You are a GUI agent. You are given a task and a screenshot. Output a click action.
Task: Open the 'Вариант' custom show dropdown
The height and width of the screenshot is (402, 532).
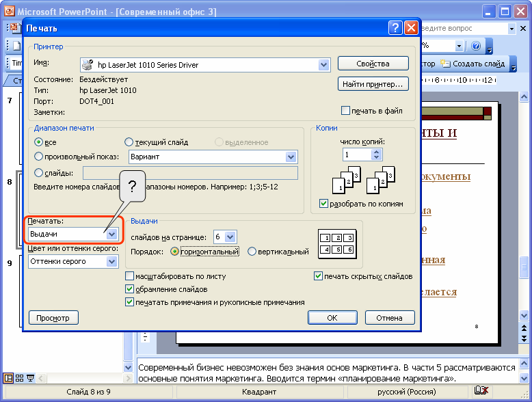coord(291,157)
